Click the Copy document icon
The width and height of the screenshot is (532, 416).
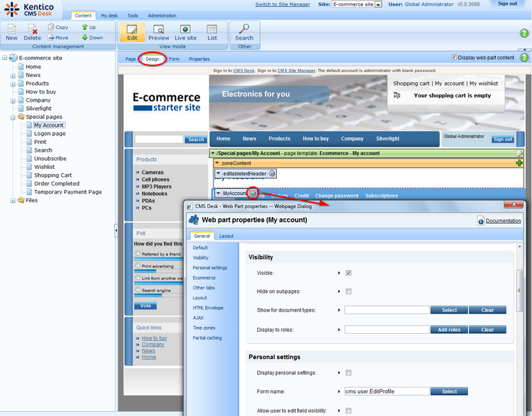click(x=51, y=27)
